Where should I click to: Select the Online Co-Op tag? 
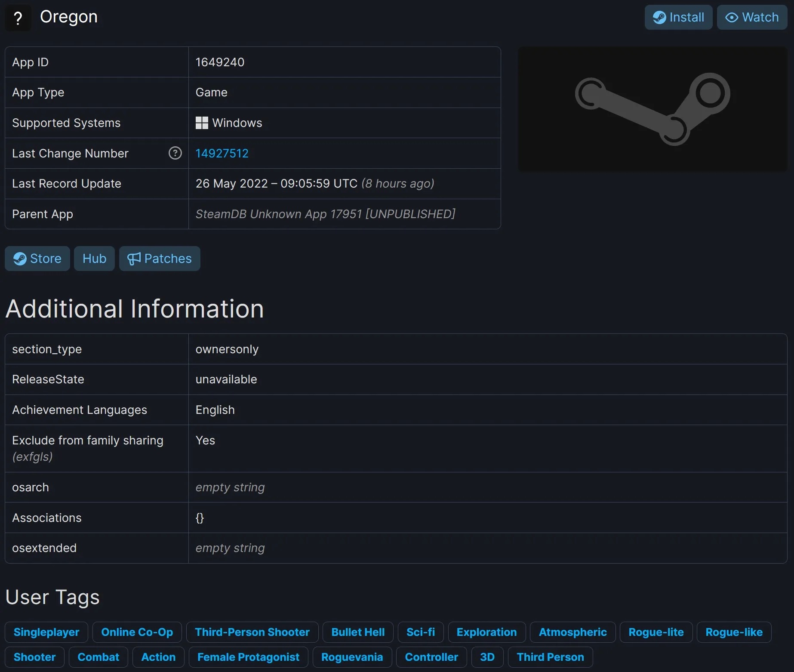tap(137, 632)
